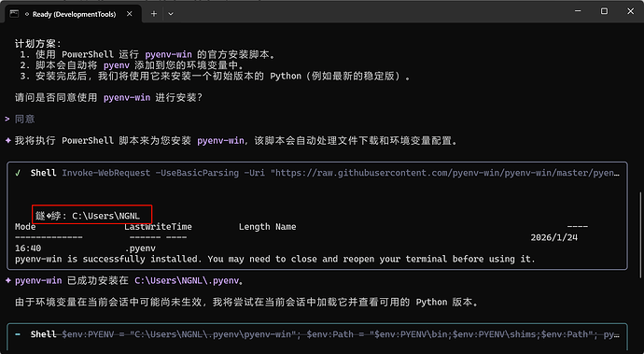Click the sparkle icon before '我将执行 PowerShell'
Screen dimensions: 644x354
pos(7,141)
